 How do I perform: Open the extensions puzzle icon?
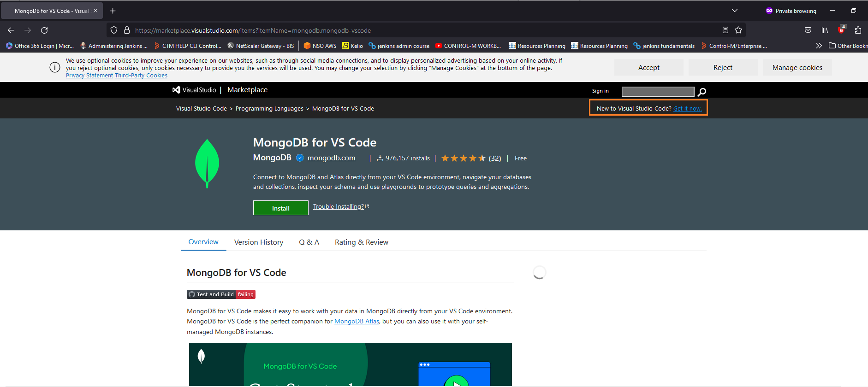[858, 30]
